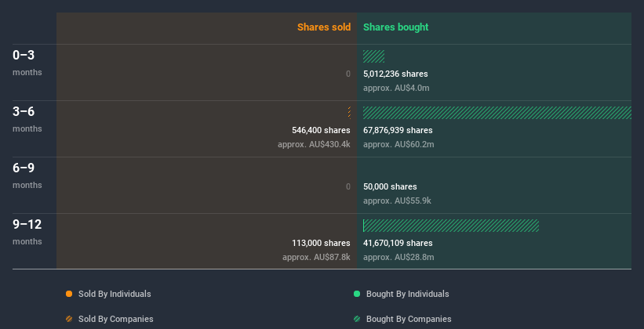Click the approx. AU$87.8k value
Screen dimensions: 644x329
point(317,257)
